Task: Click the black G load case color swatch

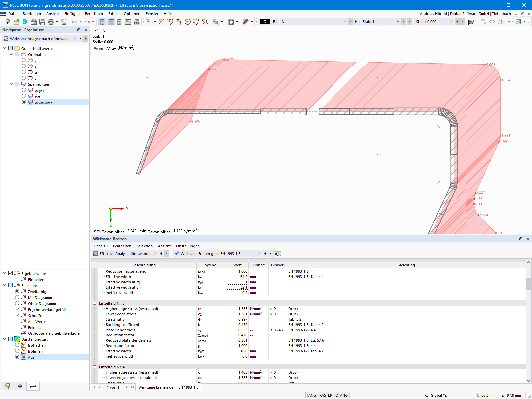Action: coord(265,22)
